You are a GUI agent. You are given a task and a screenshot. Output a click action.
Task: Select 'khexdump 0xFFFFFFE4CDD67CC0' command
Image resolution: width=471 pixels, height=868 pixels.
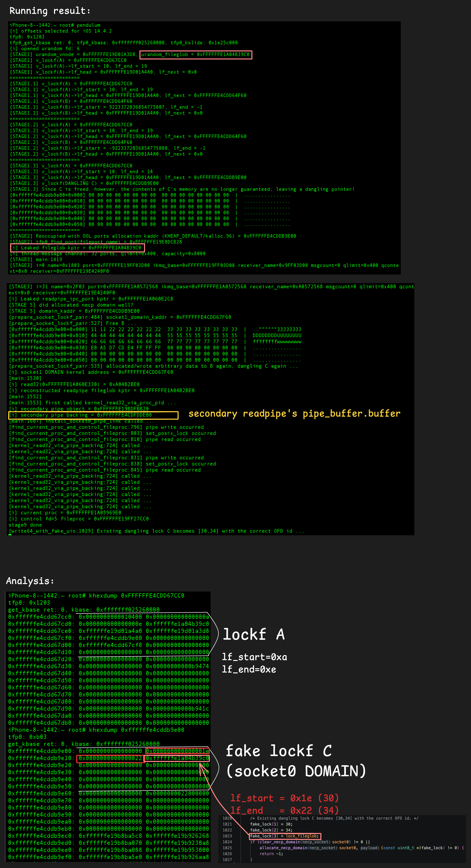pos(136,596)
